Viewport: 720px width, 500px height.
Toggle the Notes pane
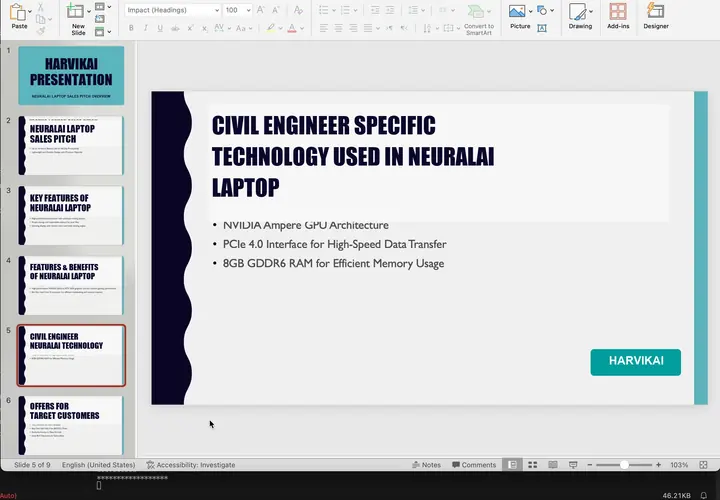427,465
